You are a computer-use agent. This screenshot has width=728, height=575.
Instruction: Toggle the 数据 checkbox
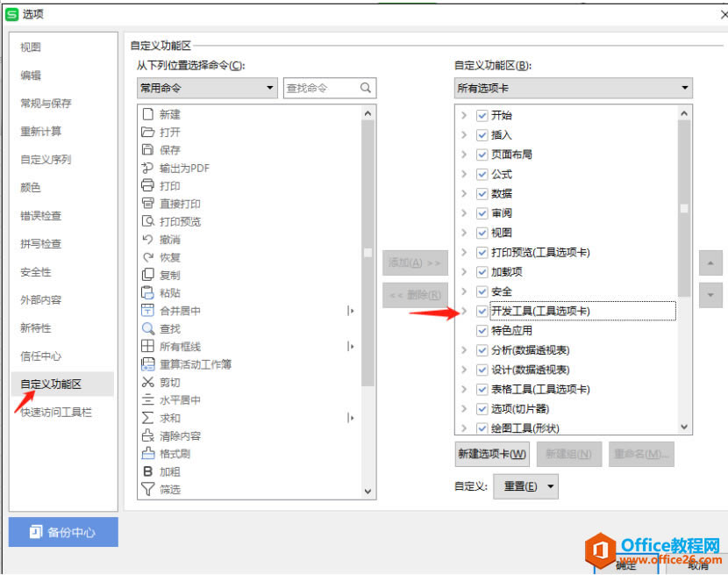tap(482, 193)
